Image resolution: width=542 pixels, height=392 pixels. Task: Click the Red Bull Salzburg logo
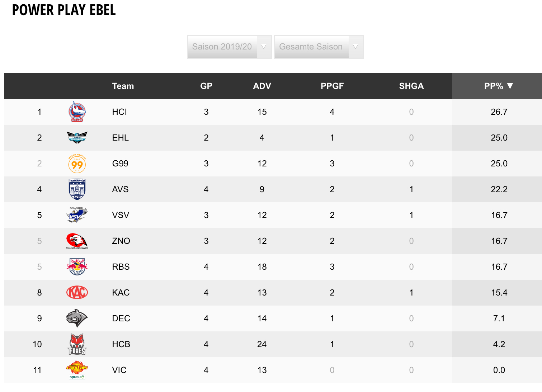click(x=77, y=267)
